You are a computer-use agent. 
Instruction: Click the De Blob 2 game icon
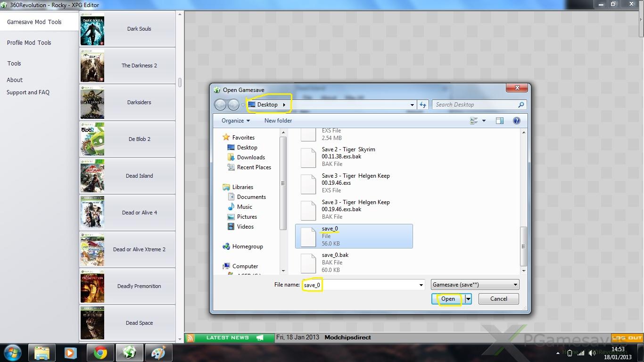pos(92,139)
